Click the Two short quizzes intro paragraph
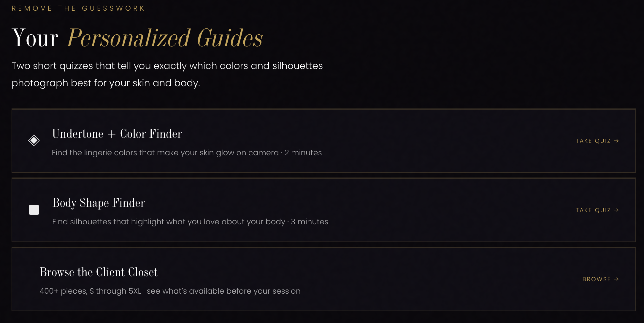The width and height of the screenshot is (644, 323). coord(167,74)
